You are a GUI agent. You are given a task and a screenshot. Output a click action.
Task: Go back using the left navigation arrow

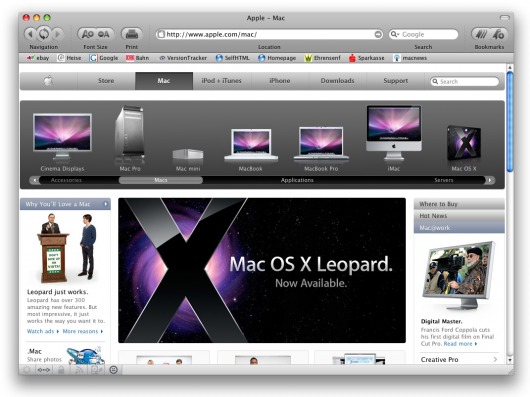tap(30, 34)
